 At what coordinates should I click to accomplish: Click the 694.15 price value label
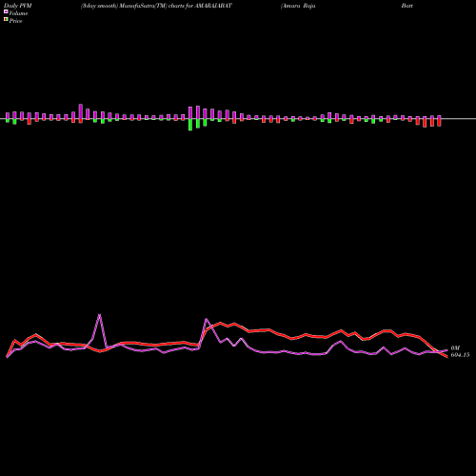(x=460, y=355)
